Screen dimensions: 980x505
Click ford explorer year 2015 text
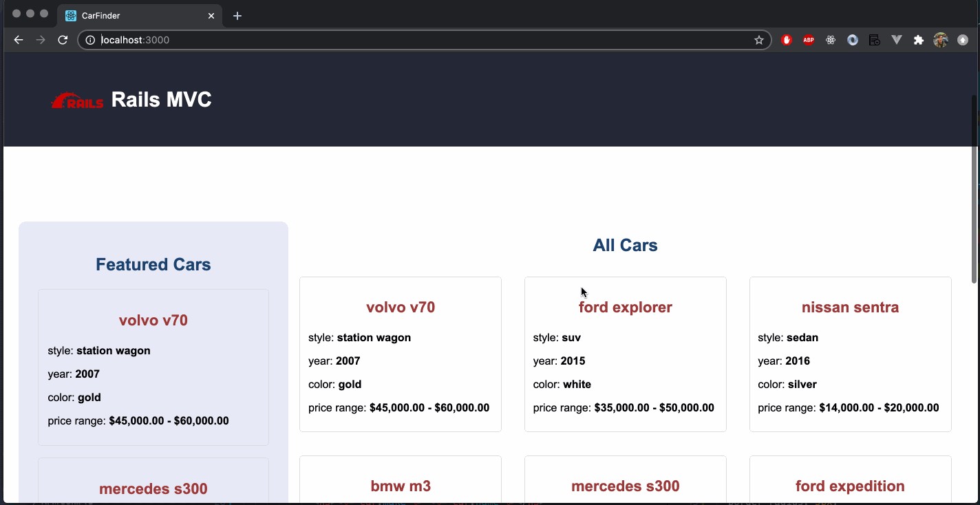559,361
